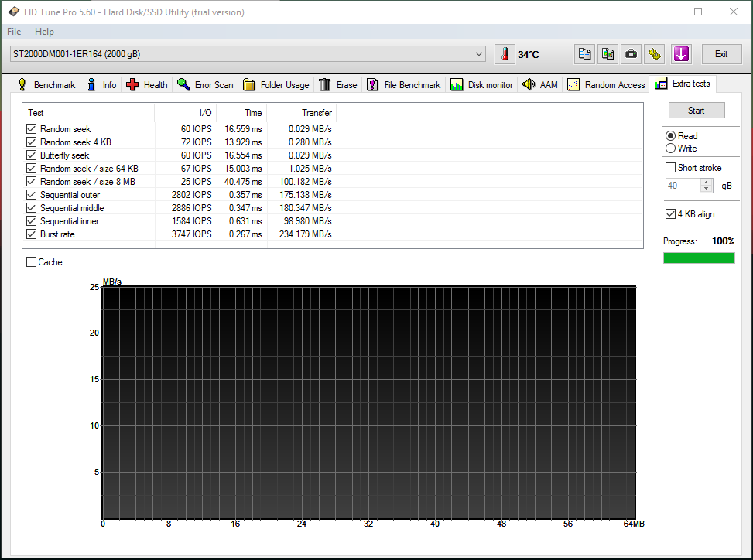Screen dimensions: 753x560
Task: Click the 98.980 MB/s transfer value
Action: [308, 220]
